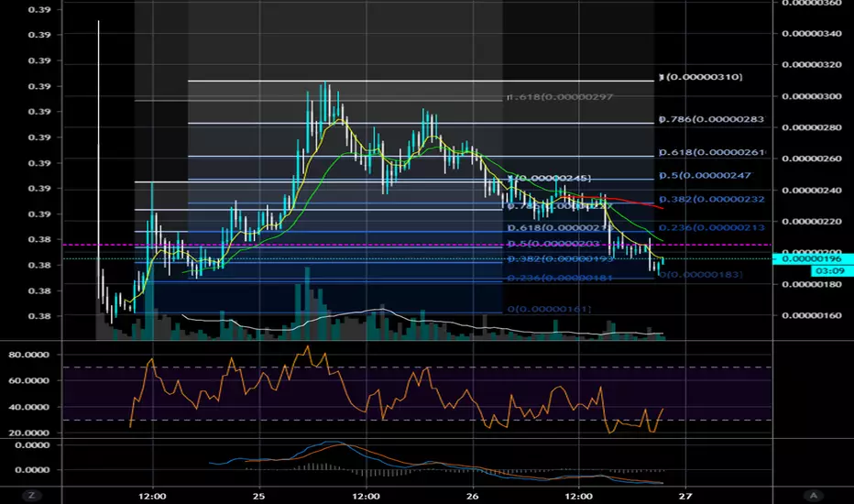Select Fibonacci label 0.236(0.00000213
Viewport: 854px width, 504px height.
(712, 228)
